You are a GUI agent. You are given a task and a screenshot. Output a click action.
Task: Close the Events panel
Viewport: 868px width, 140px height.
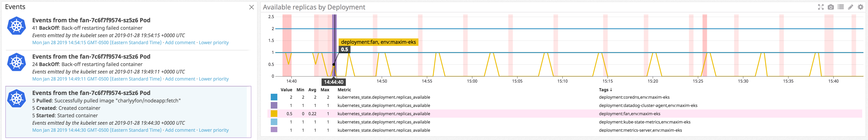[x=251, y=7]
